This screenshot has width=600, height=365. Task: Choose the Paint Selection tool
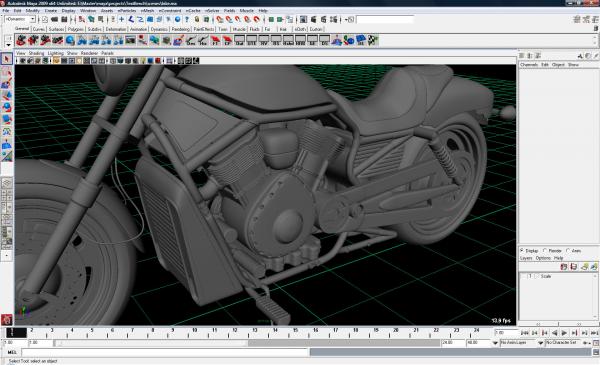point(7,83)
